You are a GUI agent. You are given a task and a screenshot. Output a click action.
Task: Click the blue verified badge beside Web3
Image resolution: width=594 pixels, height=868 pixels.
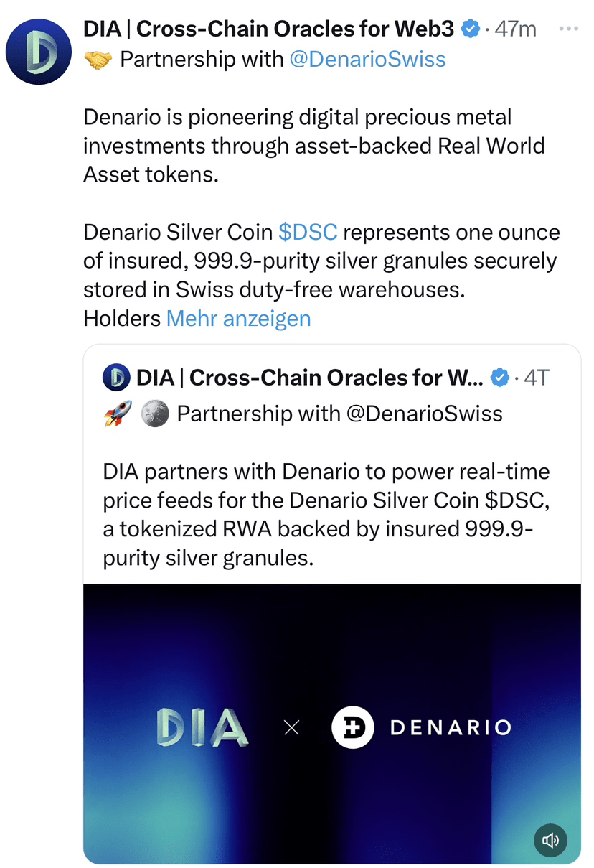(x=470, y=29)
